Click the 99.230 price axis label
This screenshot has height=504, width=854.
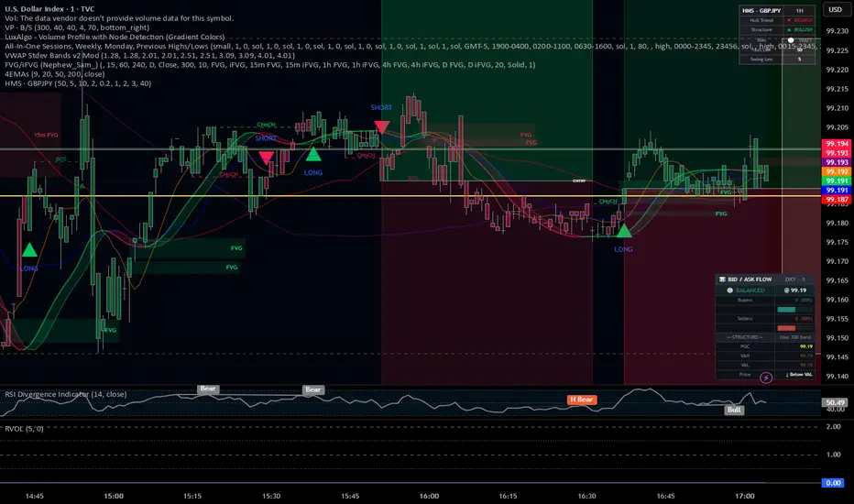coord(838,31)
